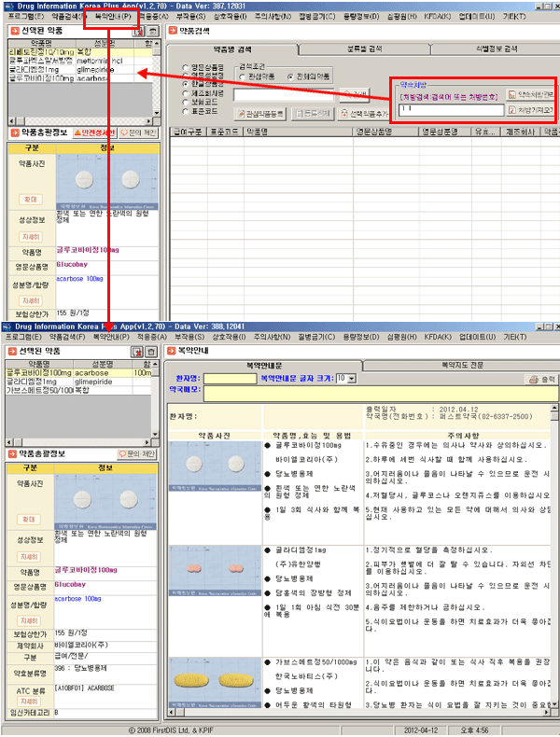This screenshot has width=560, height=737.
Task: Click 등록삭제 button in upper window
Action: coord(313,114)
